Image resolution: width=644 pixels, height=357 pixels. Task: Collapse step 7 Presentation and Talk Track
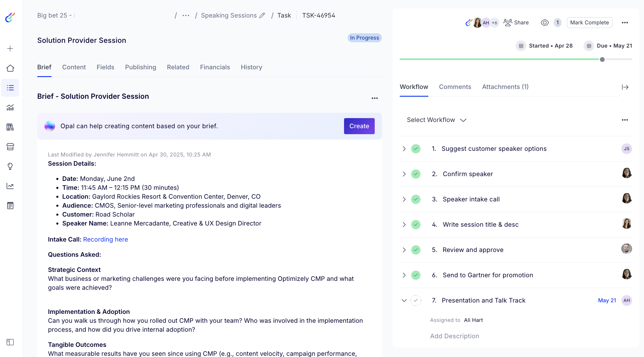pyautogui.click(x=404, y=300)
